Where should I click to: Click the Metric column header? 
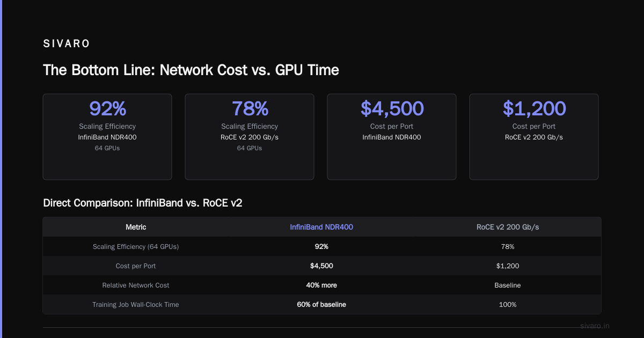click(136, 227)
